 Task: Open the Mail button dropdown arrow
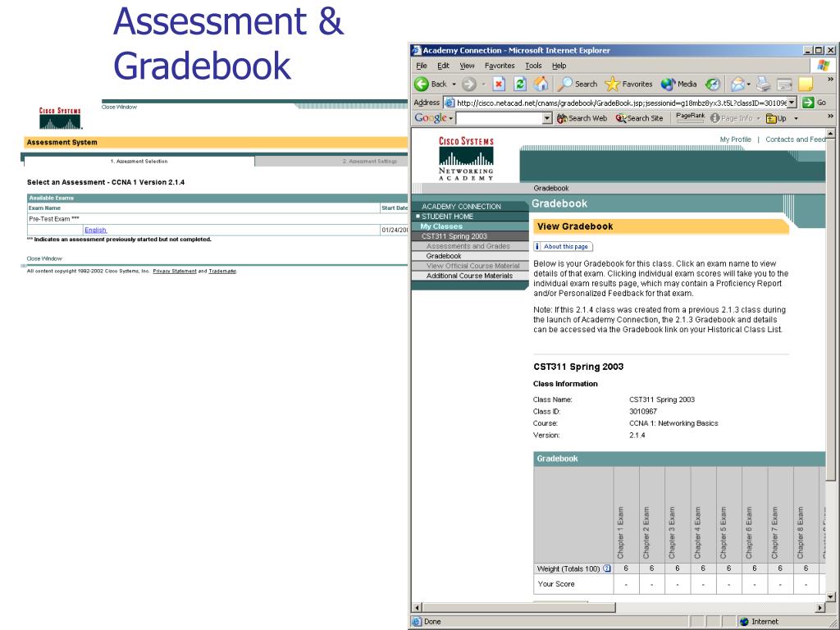click(x=748, y=84)
